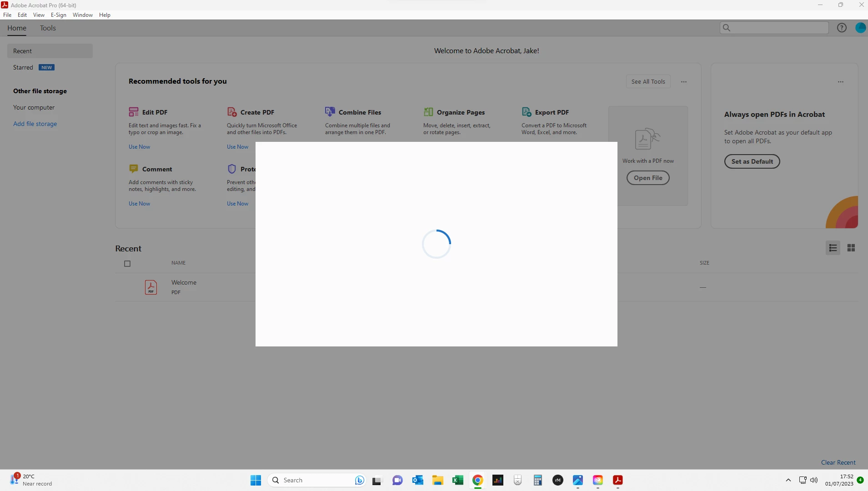Viewport: 868px width, 491px height.
Task: Open clock and date in taskbar
Action: coord(839,480)
